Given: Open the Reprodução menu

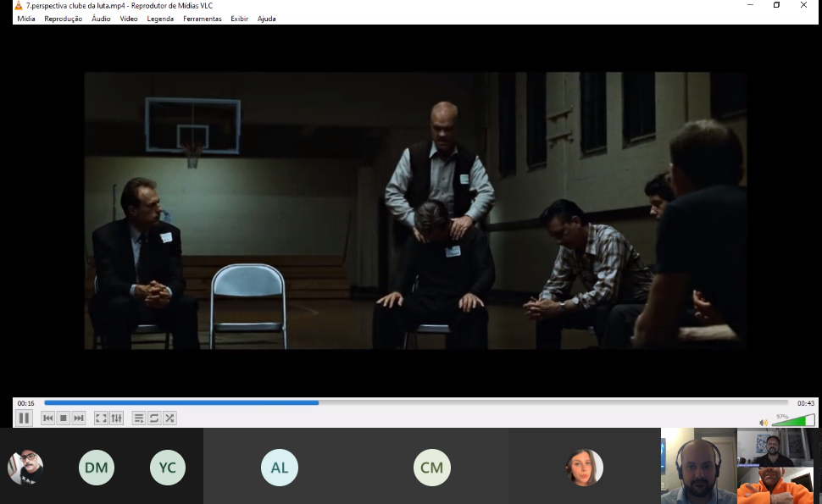Looking at the screenshot, I should click(x=63, y=19).
